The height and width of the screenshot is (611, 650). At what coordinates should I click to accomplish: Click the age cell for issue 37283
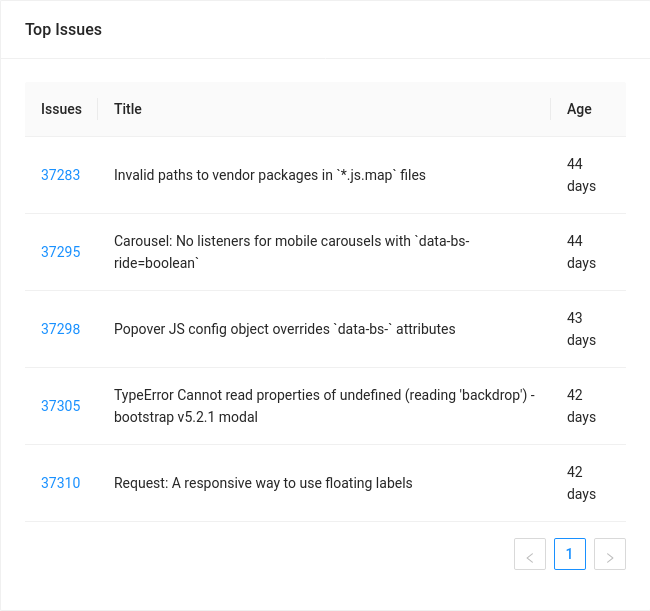581,175
